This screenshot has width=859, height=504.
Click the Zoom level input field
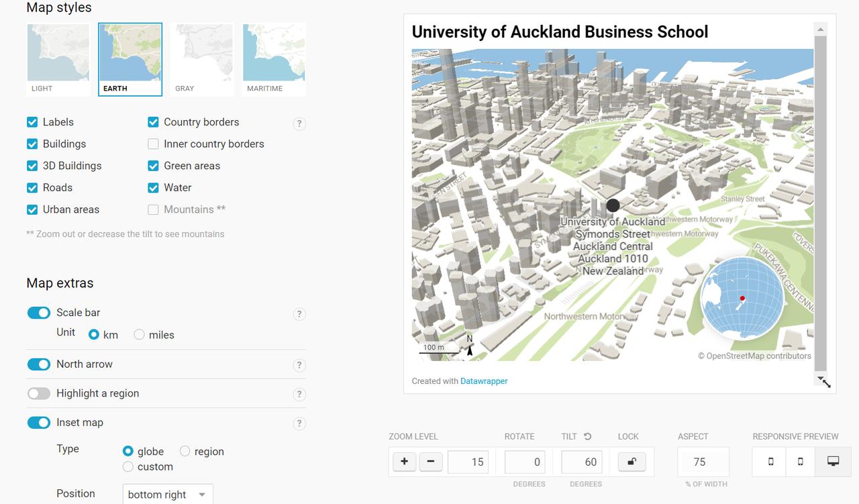click(468, 462)
